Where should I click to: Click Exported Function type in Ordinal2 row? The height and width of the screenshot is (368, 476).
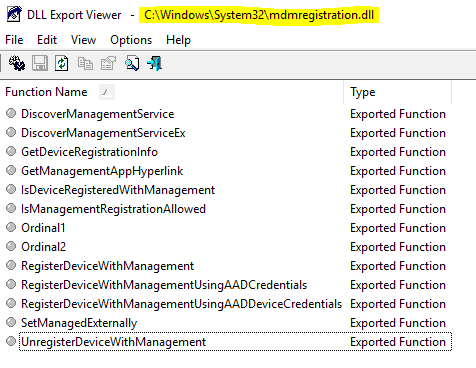(x=398, y=247)
